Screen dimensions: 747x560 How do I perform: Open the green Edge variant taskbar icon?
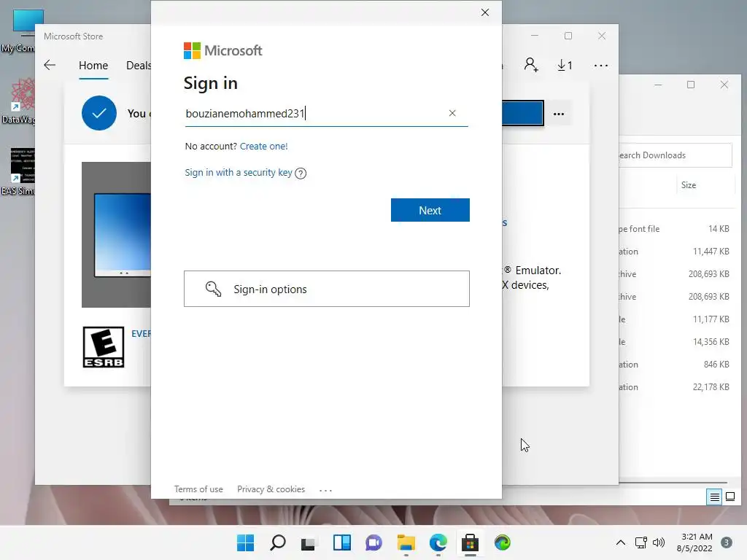point(502,542)
